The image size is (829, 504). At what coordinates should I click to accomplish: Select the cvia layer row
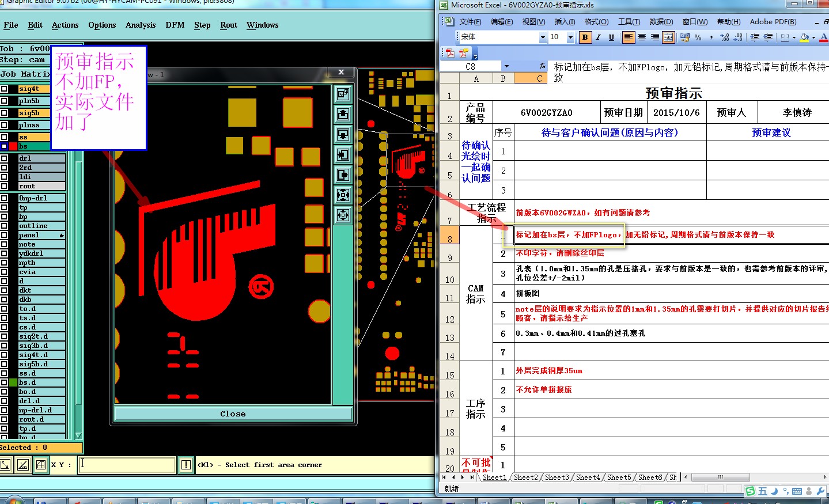pyautogui.click(x=41, y=272)
